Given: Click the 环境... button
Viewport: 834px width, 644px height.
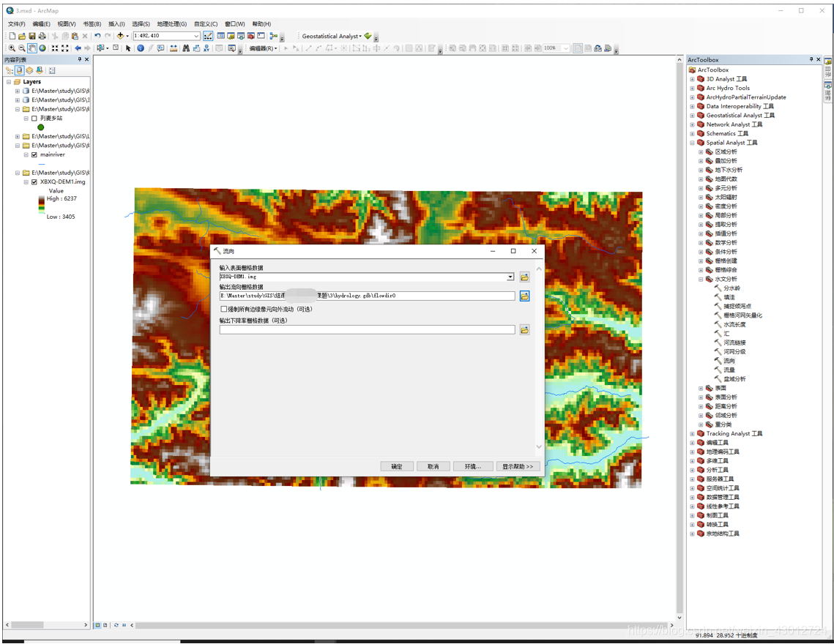Looking at the screenshot, I should coord(473,466).
